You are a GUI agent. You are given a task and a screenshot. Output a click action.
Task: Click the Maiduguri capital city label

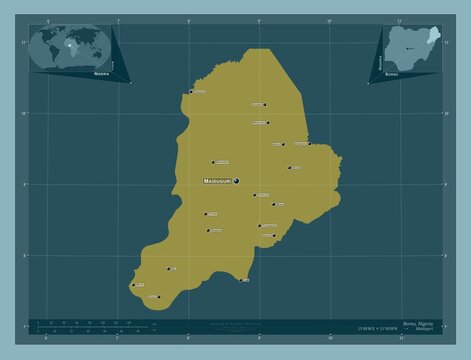point(217,181)
